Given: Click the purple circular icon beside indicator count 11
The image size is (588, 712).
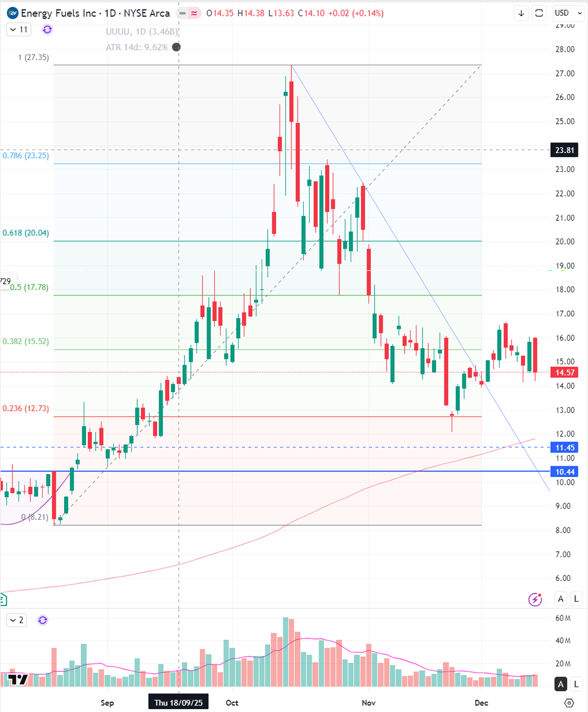Looking at the screenshot, I should coord(47,29).
